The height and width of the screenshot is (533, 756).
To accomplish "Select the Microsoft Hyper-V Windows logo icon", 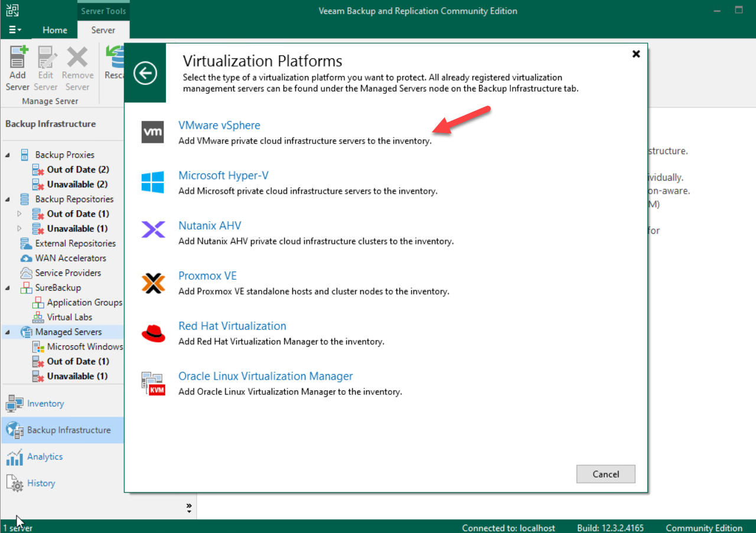I will coord(152,182).
